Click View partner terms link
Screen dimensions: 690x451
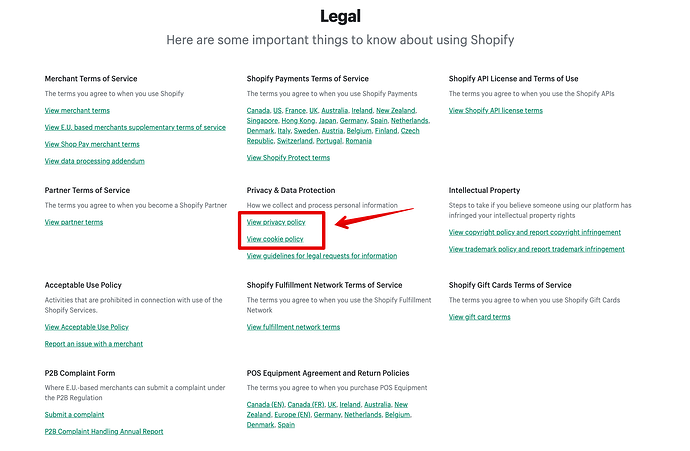pos(74,222)
